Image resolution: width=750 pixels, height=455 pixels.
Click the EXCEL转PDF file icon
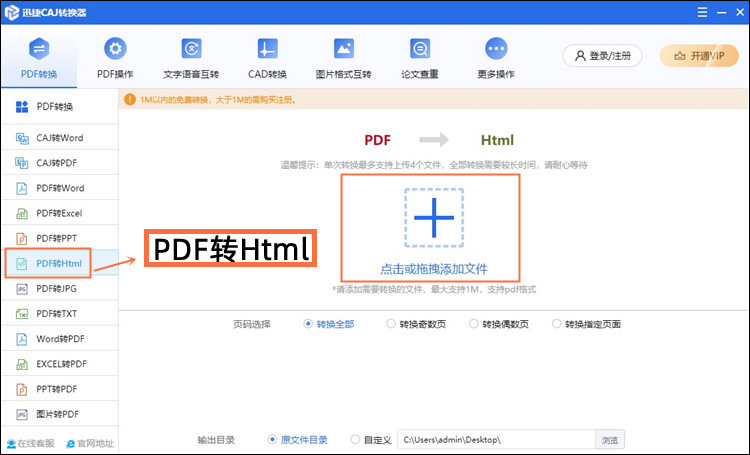(x=22, y=364)
